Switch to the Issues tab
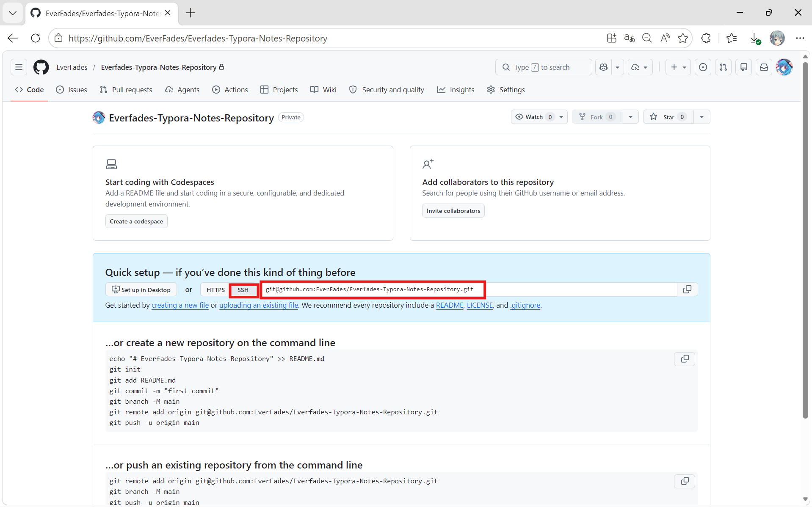This screenshot has width=812, height=507. (x=72, y=90)
